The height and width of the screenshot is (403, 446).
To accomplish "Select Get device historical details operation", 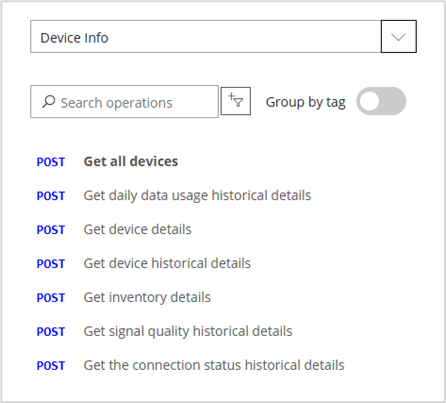I will click(x=167, y=263).
